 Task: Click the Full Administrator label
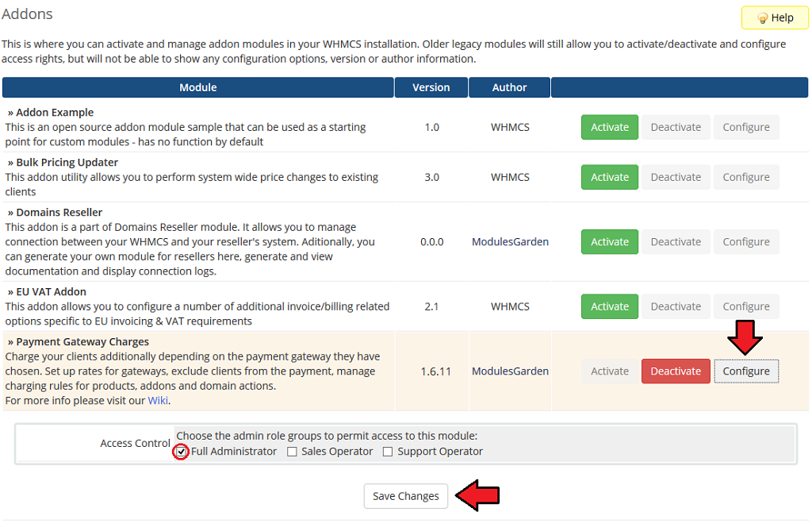tap(234, 452)
